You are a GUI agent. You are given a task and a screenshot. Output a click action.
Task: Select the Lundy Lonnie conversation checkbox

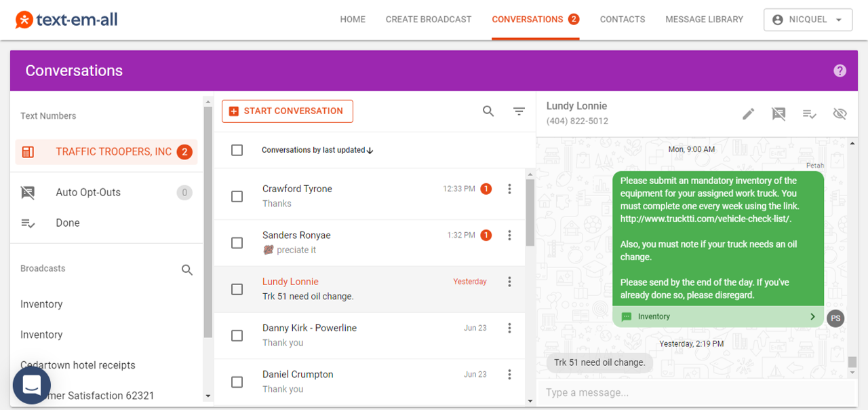[237, 289]
